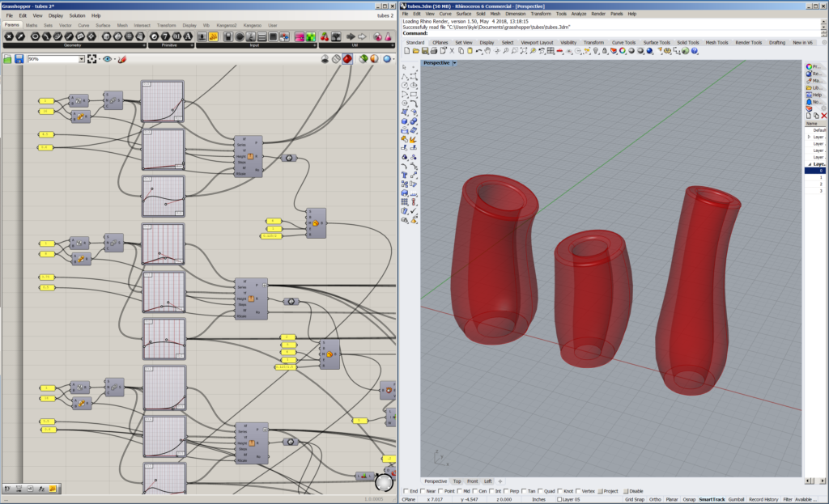The image size is (829, 504).
Task: Click the Rhino New file icon
Action: click(x=406, y=51)
